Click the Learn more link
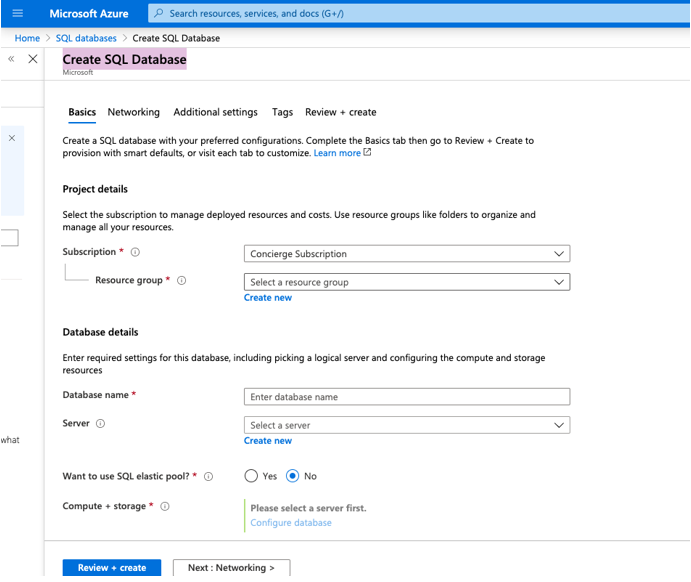This screenshot has height=582, width=691. (x=337, y=153)
